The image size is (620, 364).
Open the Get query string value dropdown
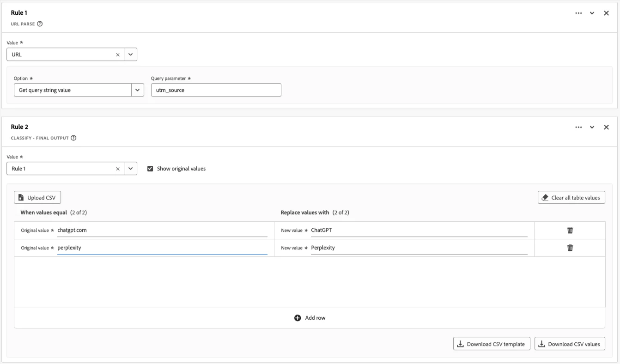(x=138, y=90)
